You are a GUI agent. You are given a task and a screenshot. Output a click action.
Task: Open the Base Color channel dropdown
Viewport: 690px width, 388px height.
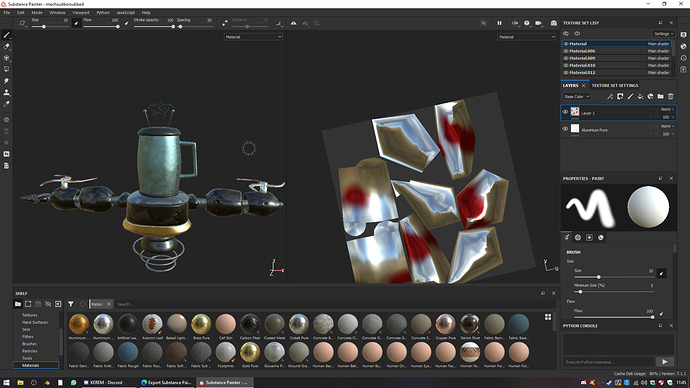point(576,96)
